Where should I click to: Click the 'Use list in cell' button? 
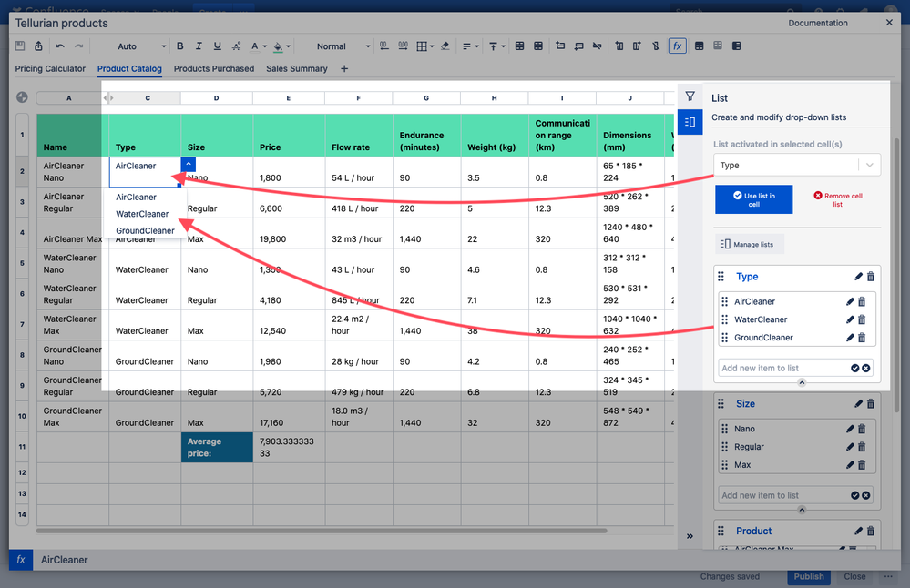pos(753,199)
